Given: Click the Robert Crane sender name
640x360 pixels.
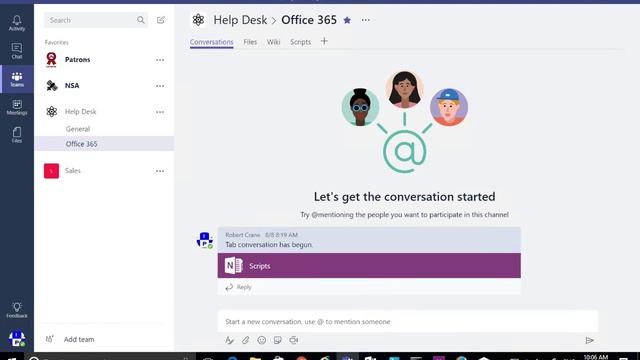Looking at the screenshot, I should 243,235.
